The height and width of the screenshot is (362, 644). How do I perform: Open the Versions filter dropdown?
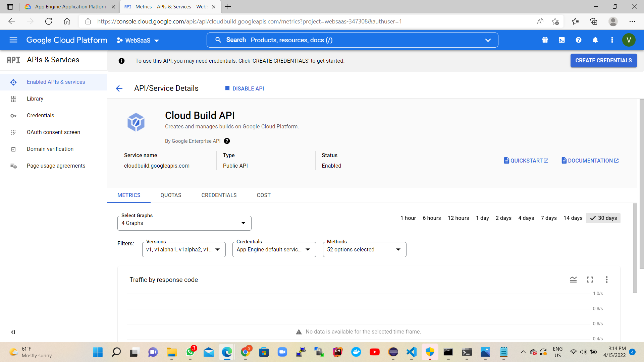(184, 250)
